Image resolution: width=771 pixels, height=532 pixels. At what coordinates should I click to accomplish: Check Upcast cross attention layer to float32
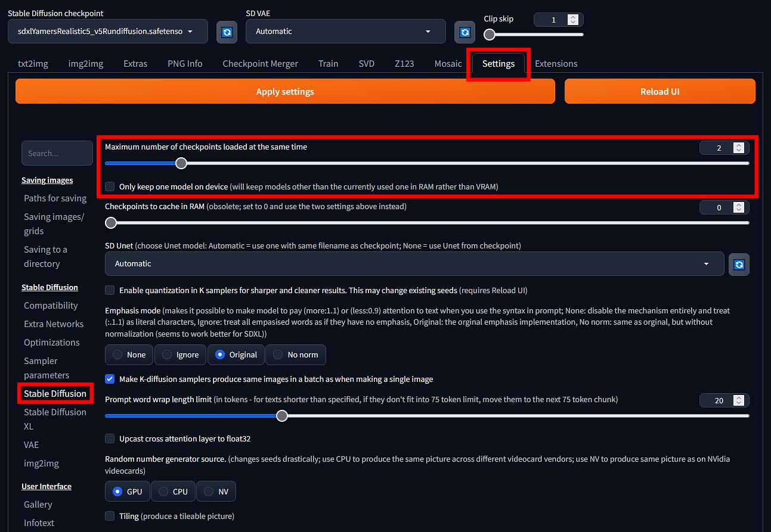[110, 438]
